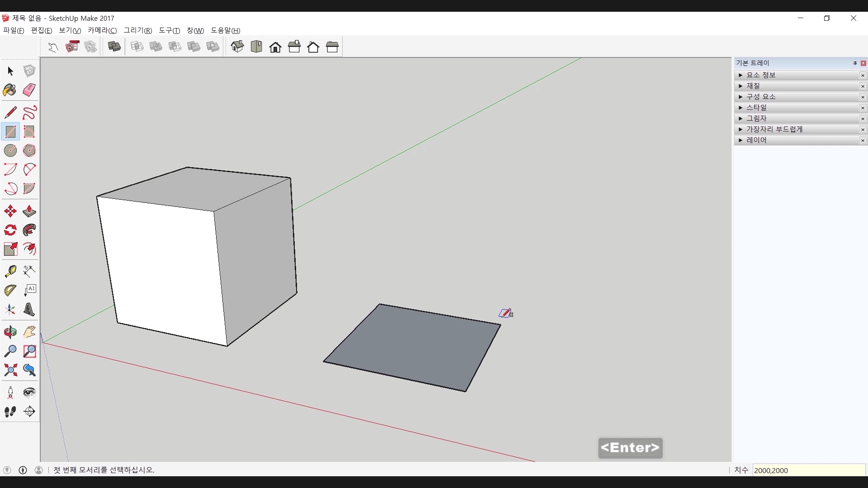The height and width of the screenshot is (488, 868).
Task: Choose the Protractor tool
Action: click(x=10, y=290)
